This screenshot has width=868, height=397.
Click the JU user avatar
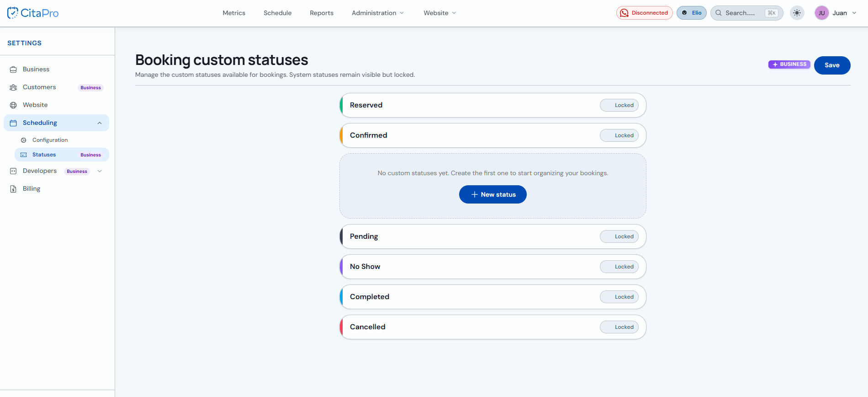coord(821,13)
